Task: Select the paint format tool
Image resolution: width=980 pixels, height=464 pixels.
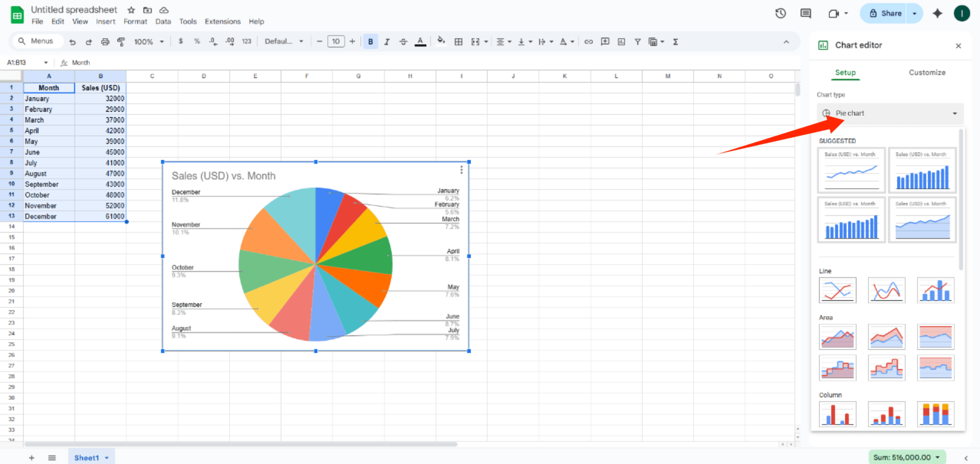Action: 121,42
